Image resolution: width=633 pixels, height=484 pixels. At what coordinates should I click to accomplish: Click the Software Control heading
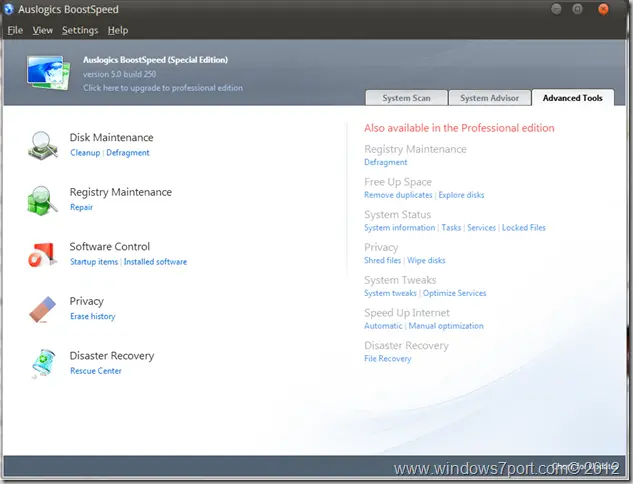pos(110,247)
